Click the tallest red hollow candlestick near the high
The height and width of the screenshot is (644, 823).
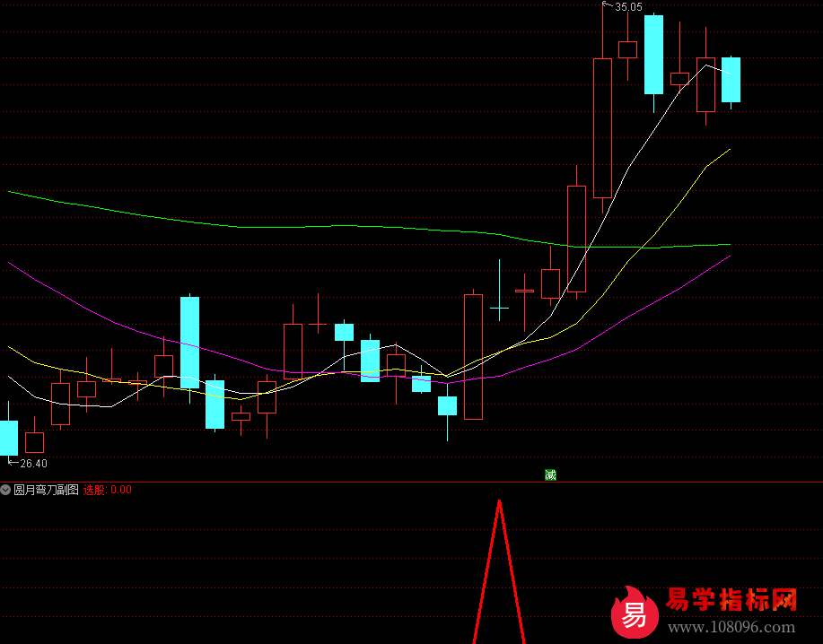(x=602, y=127)
